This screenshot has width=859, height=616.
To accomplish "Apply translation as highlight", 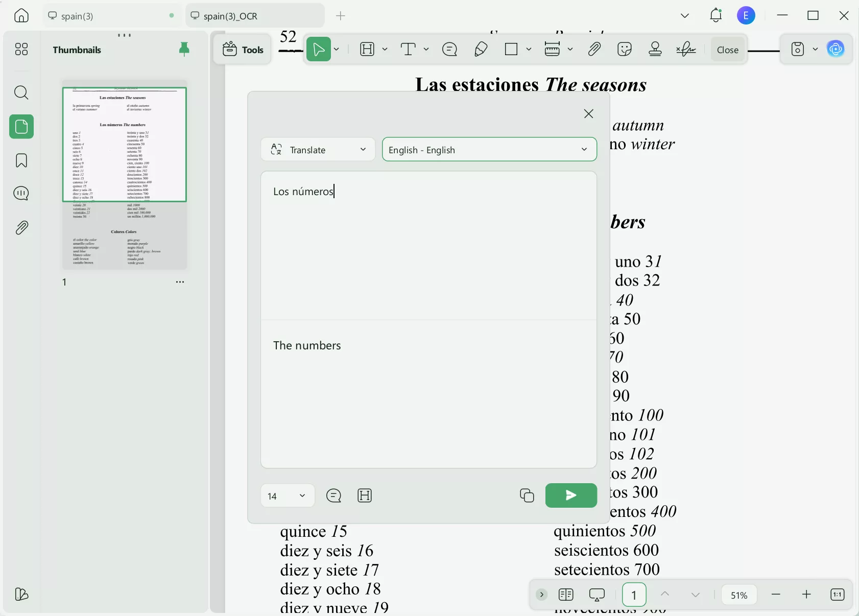I will pos(365,495).
